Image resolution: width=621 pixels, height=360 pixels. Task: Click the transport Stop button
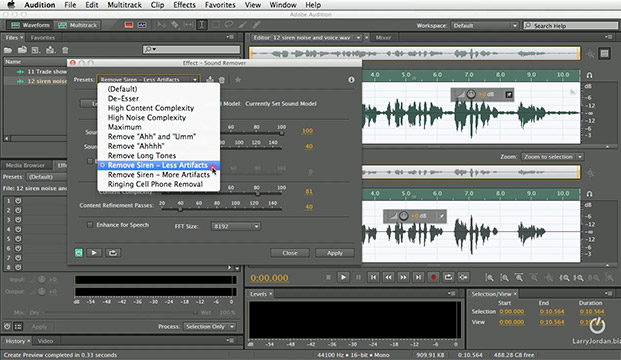click(328, 277)
